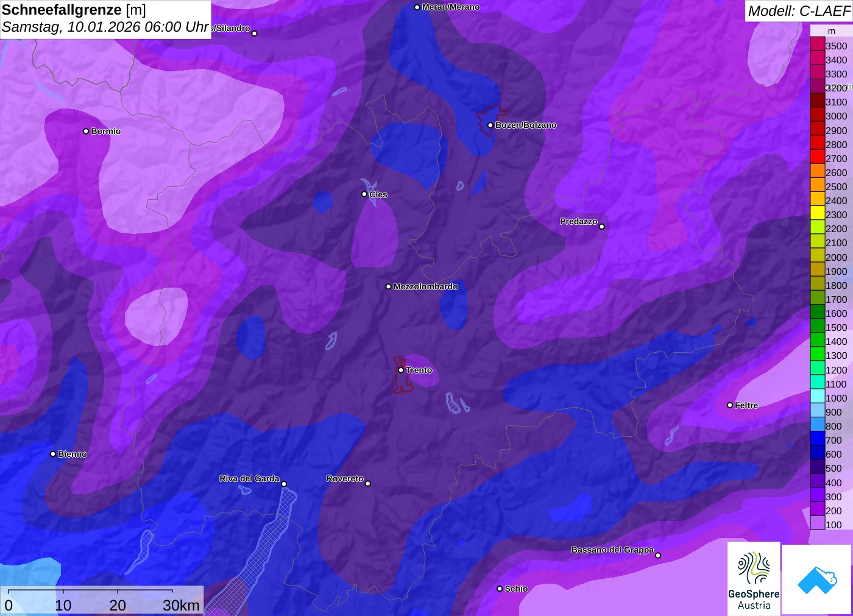Select the 100 m lilac legend swatch
Screen dimensions: 853x616
click(x=817, y=523)
